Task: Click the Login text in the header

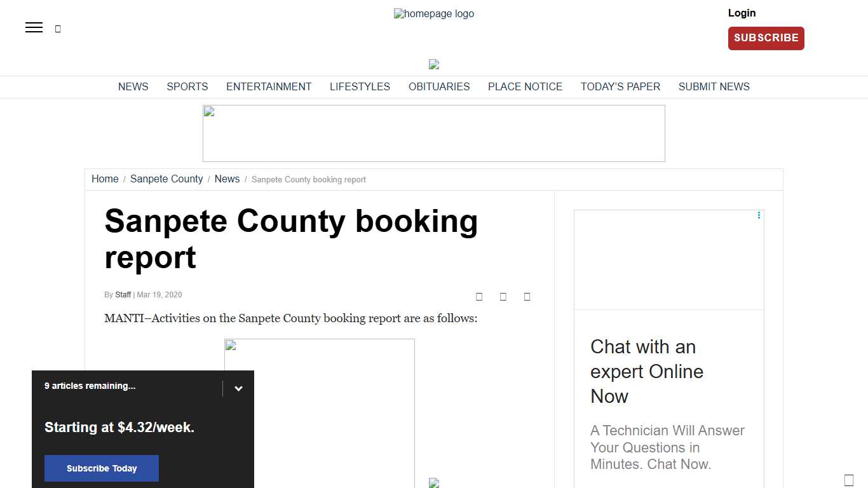Action: coord(742,13)
